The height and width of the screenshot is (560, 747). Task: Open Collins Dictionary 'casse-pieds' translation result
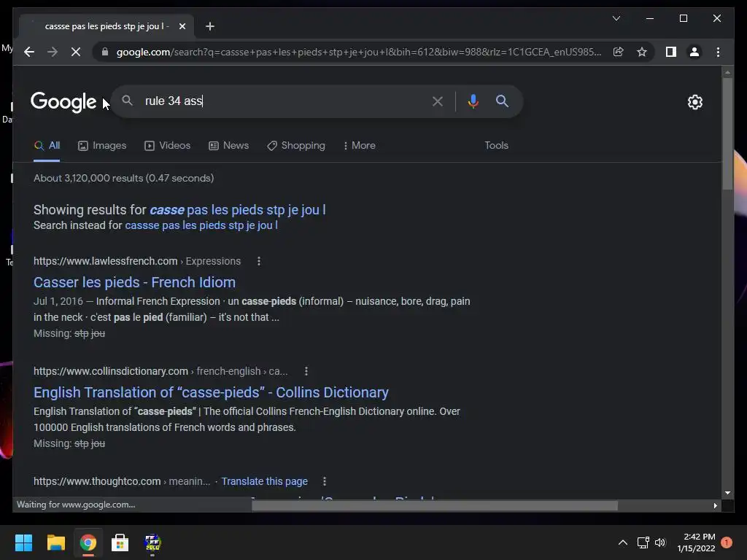[211, 392]
